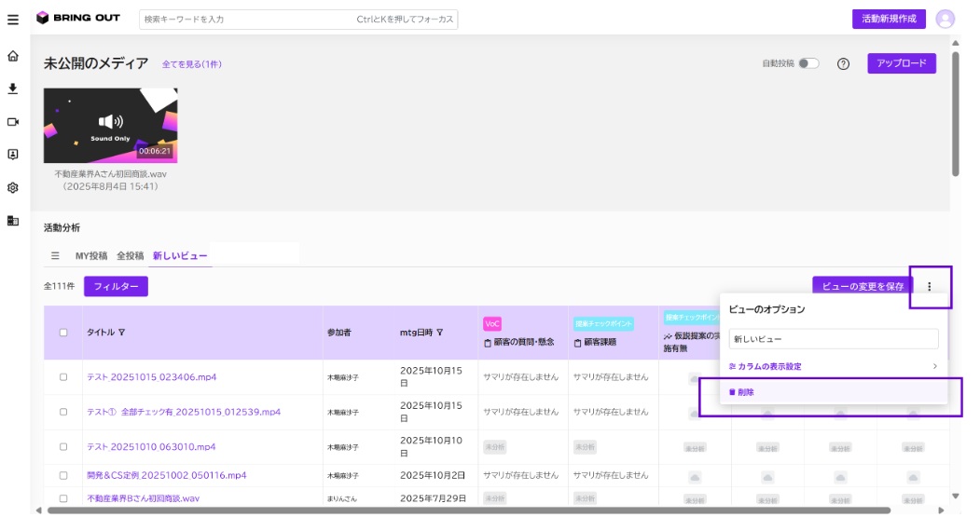Open settings gear icon in sidebar
Image resolution: width=980 pixels, height=531 pixels.
[12, 187]
